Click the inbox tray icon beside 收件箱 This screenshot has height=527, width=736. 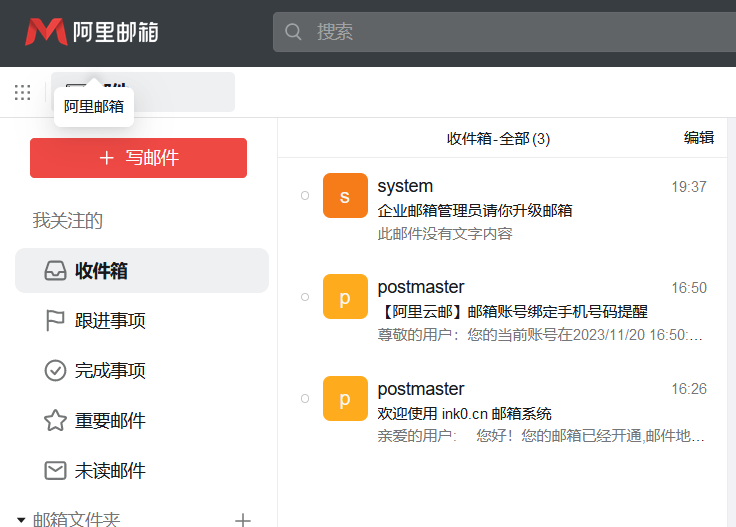(55, 271)
